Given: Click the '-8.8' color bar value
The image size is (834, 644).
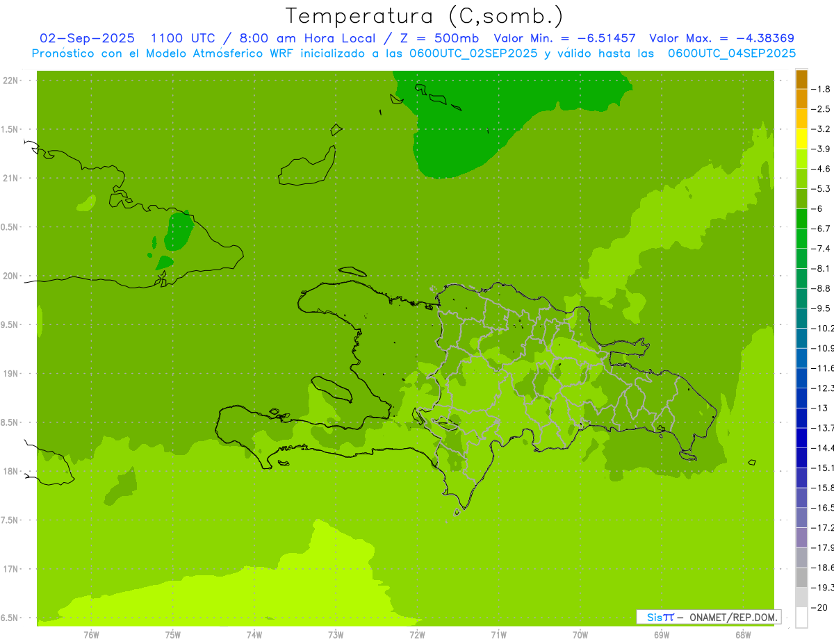Looking at the screenshot, I should [821, 288].
